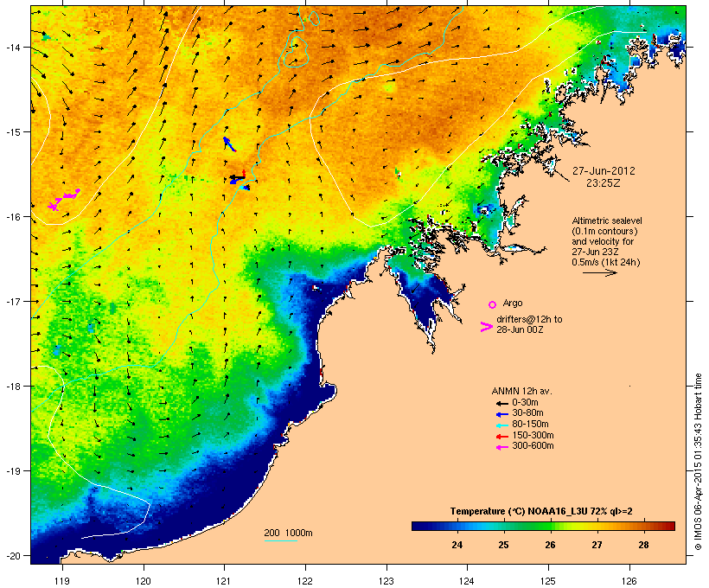Screen dimensions: 709x588
Task: Click the latitude label -17
Action: (12, 302)
